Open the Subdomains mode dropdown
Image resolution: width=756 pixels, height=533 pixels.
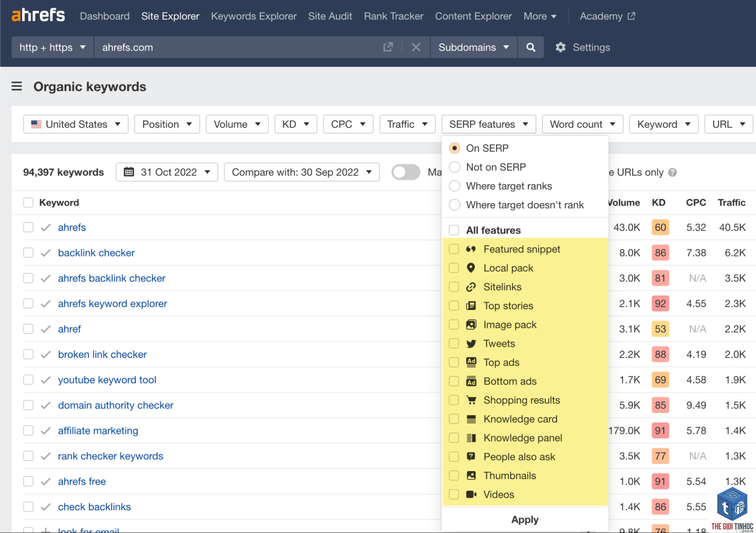click(x=473, y=47)
